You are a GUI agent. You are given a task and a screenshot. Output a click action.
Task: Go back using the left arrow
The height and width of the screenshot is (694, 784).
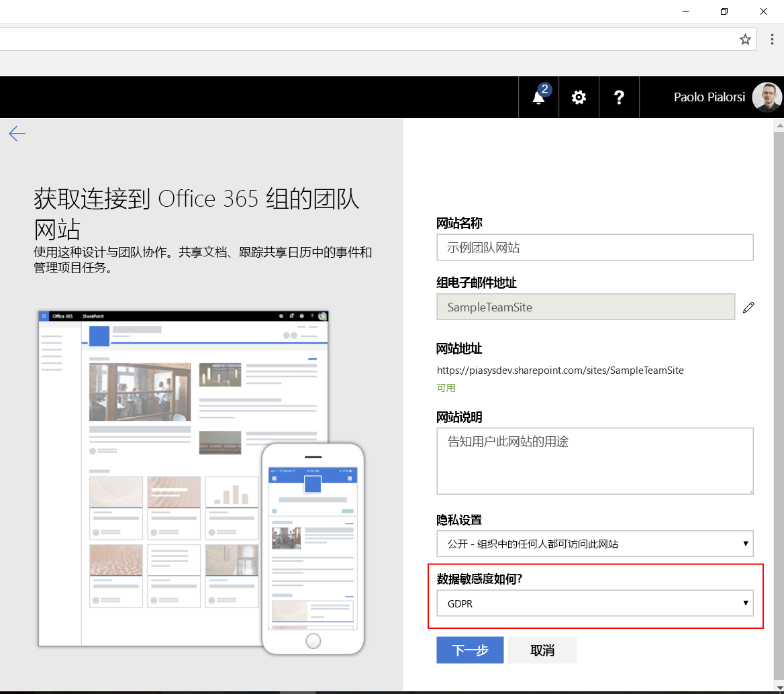[x=17, y=134]
